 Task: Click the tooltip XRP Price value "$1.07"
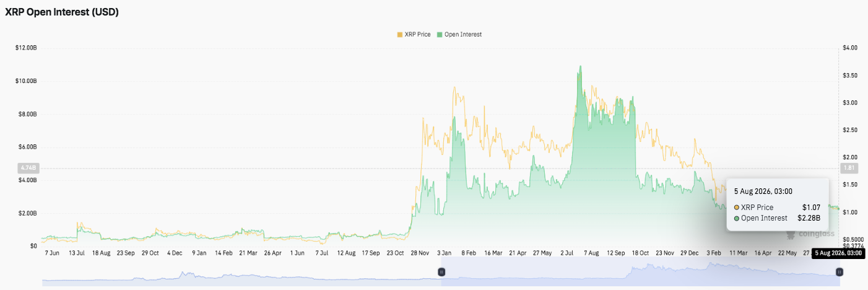(x=811, y=207)
